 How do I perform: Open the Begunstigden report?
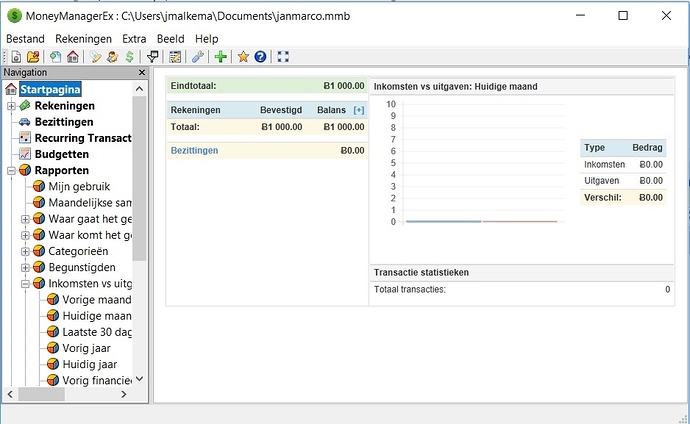[81, 267]
